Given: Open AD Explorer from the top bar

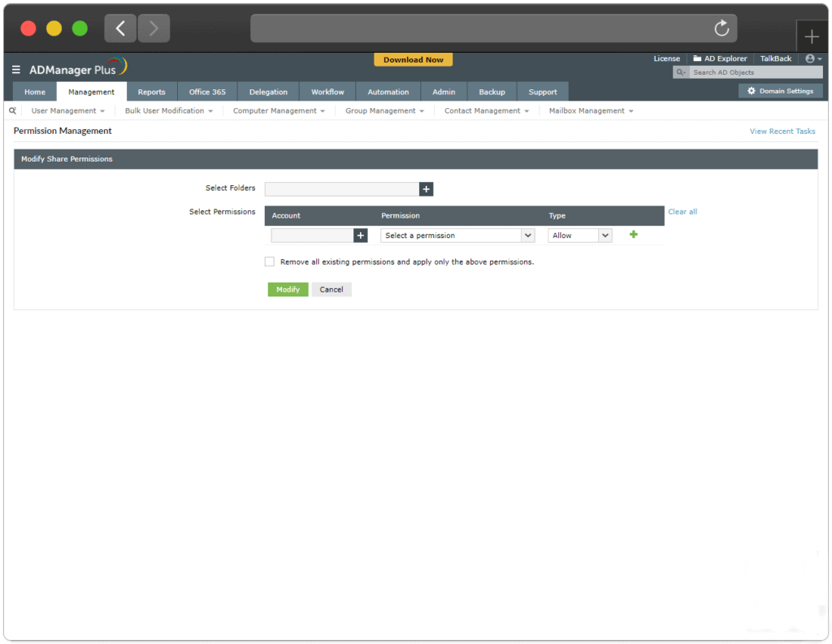Looking at the screenshot, I should coord(720,59).
